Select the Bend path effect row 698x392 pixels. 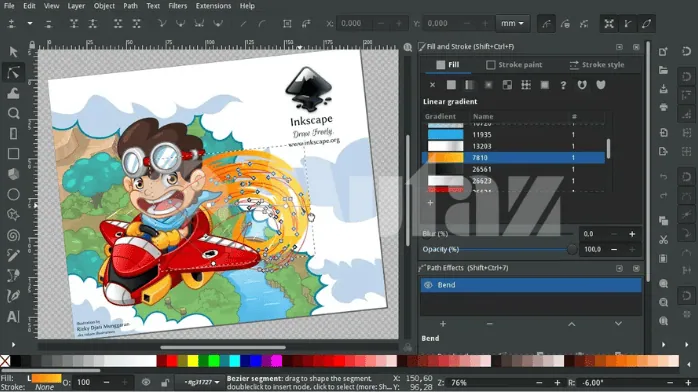(x=531, y=285)
